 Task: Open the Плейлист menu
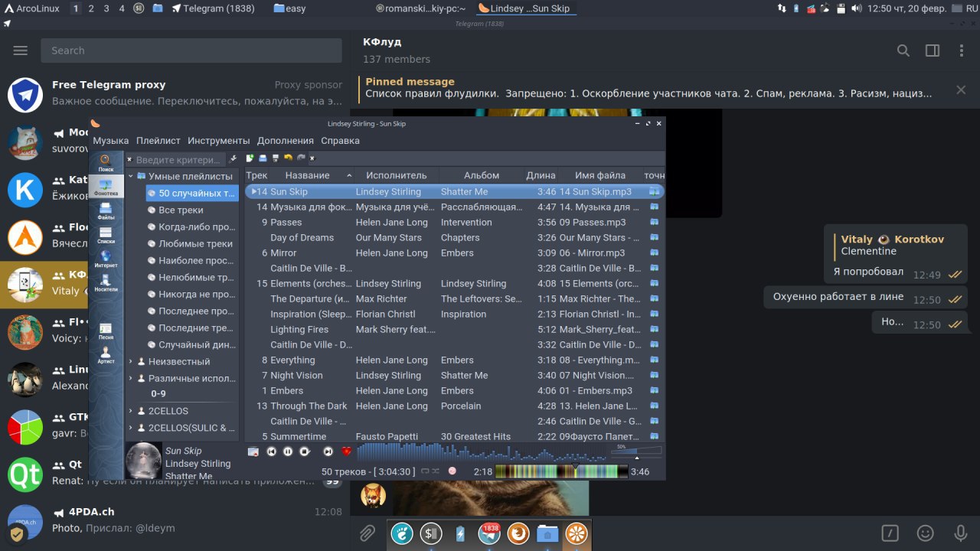coord(158,141)
